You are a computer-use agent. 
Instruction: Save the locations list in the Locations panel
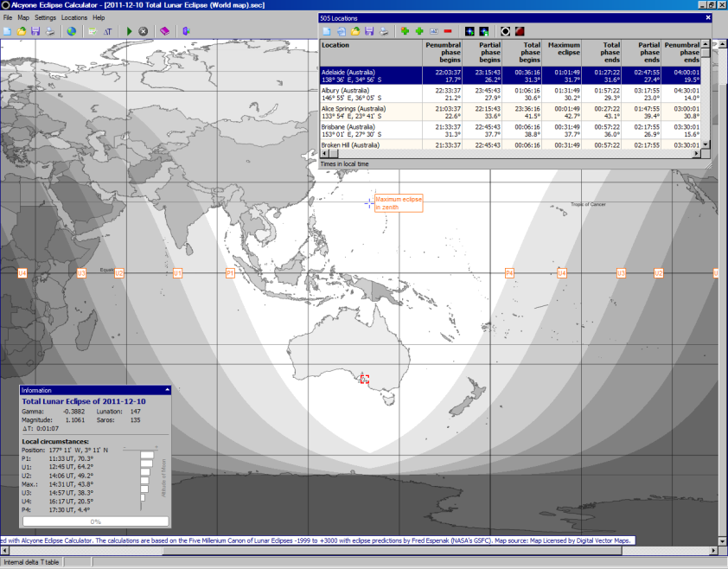coord(369,32)
